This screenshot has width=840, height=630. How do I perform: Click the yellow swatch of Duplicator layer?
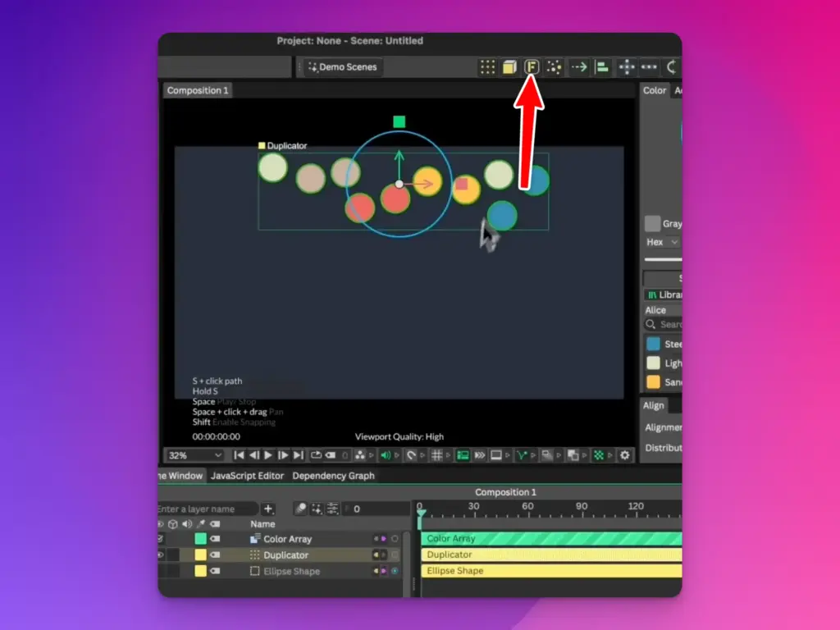[x=200, y=555]
